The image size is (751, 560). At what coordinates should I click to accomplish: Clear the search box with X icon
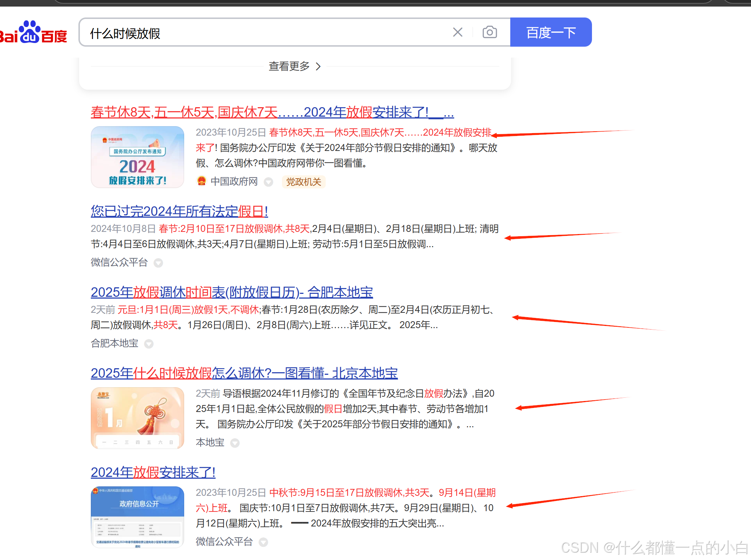[457, 32]
